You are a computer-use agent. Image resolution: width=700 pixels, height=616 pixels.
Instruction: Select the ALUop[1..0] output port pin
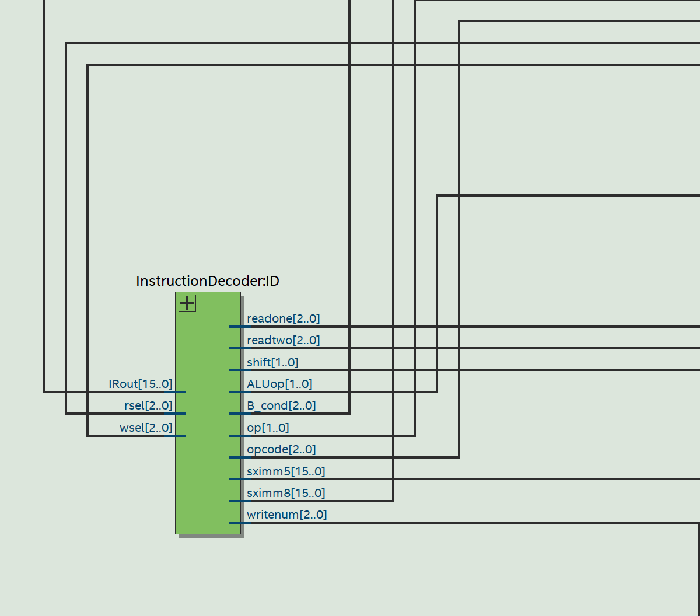coord(237,391)
